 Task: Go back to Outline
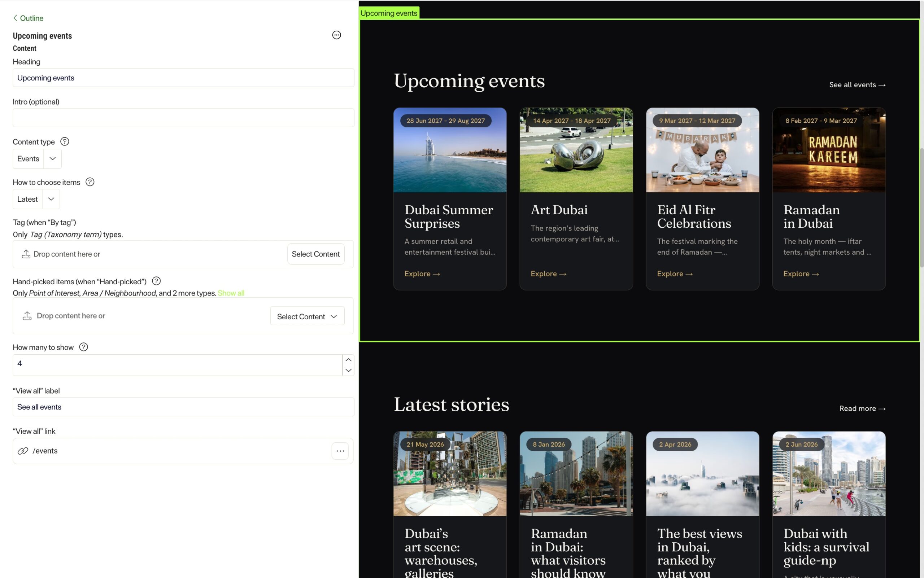pyautogui.click(x=28, y=18)
